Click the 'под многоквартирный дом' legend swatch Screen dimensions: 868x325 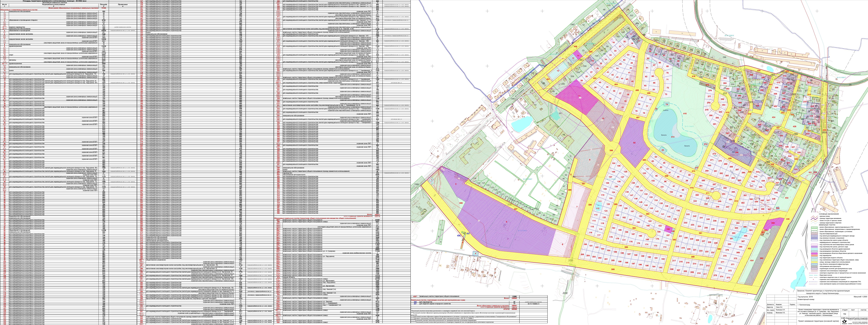click(814, 234)
